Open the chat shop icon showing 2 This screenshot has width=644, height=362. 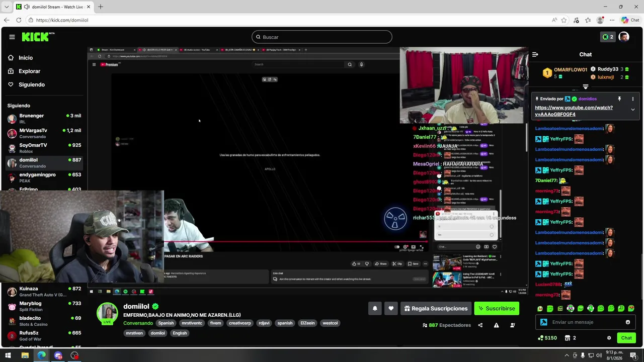coord(570,338)
